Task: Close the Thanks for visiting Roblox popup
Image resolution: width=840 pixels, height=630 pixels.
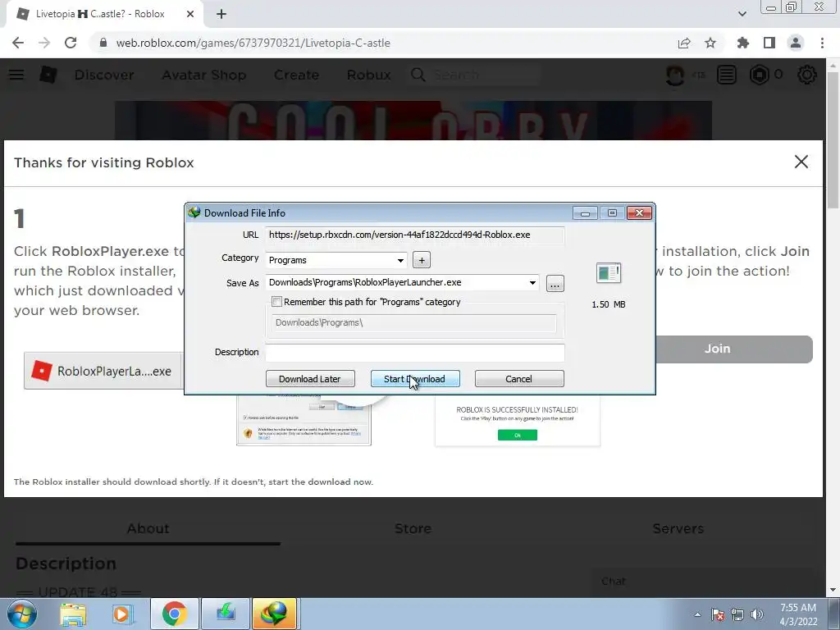Action: [x=801, y=162]
